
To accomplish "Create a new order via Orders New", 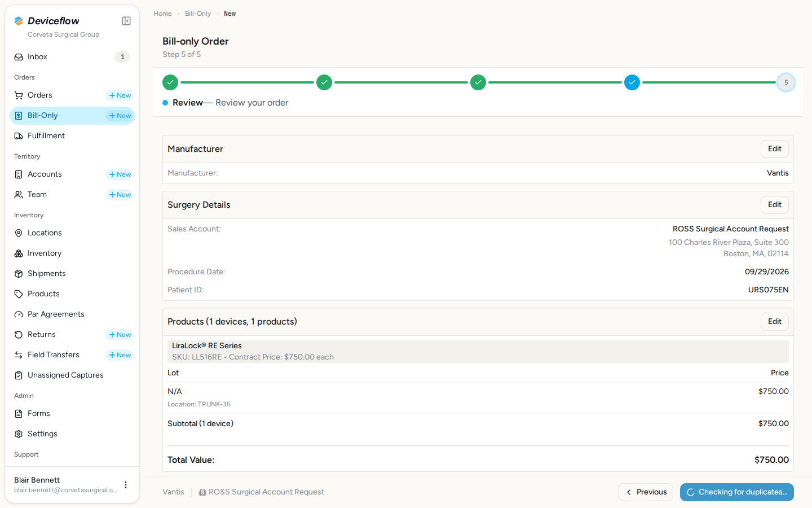I will tap(120, 95).
